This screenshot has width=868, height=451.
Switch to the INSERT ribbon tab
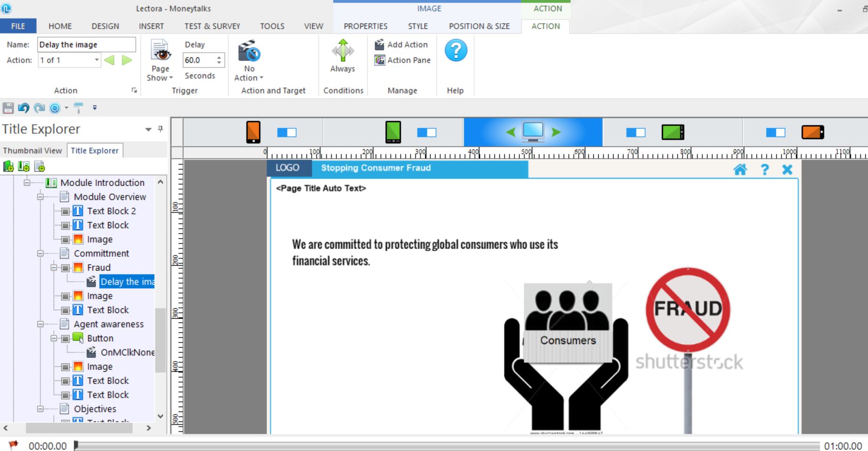[151, 26]
